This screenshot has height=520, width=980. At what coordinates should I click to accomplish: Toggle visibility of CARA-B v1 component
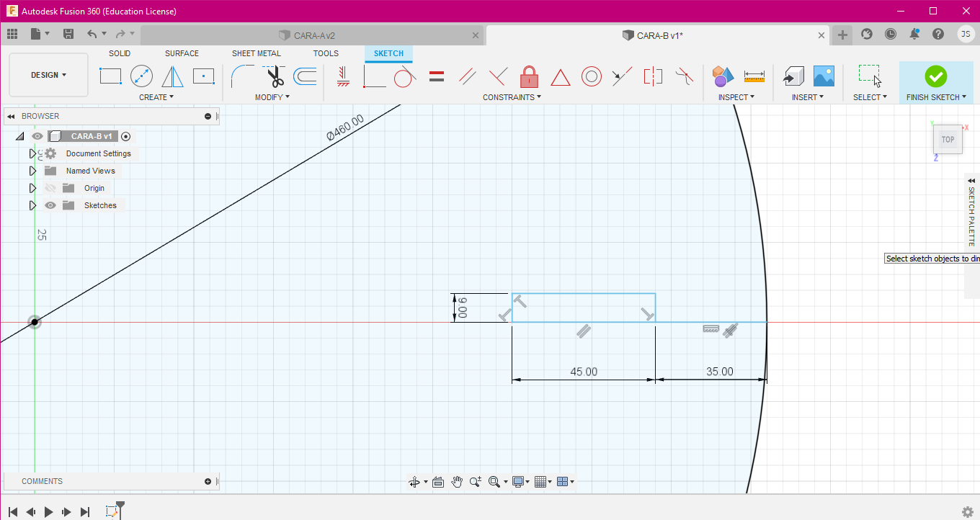tap(37, 136)
